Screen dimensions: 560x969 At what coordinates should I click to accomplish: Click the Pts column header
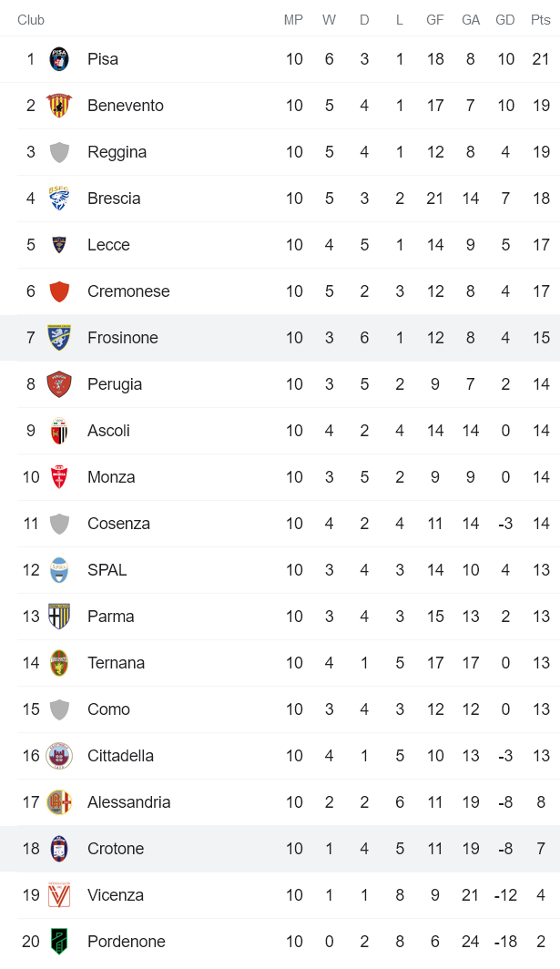(x=541, y=20)
